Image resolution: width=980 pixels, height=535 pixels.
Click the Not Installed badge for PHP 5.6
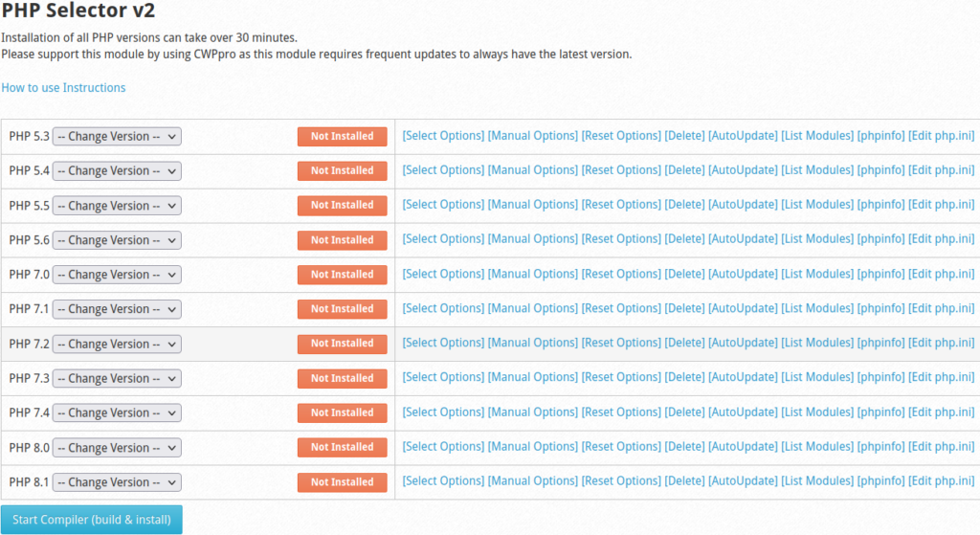pos(342,240)
